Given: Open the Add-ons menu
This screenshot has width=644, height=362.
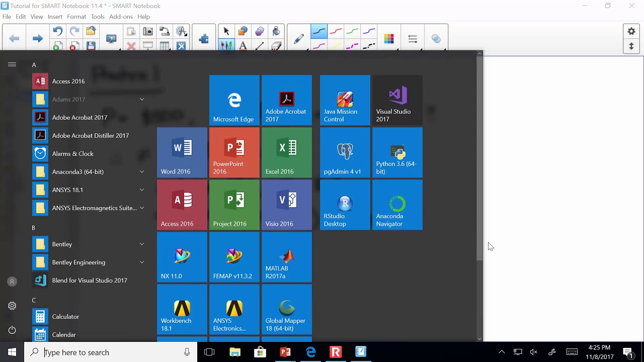Looking at the screenshot, I should (121, 17).
